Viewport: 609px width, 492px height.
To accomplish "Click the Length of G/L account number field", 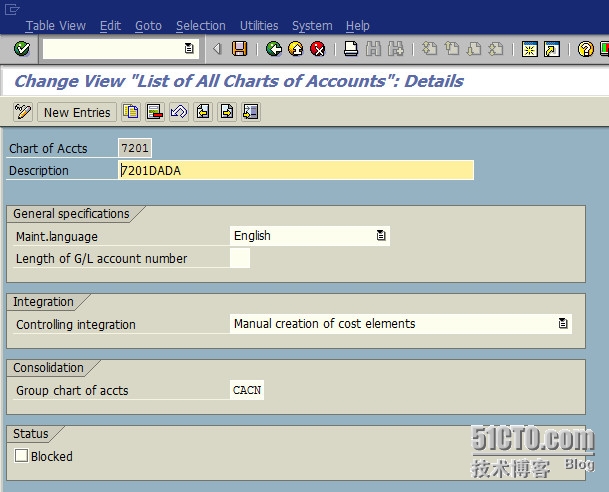I will pyautogui.click(x=240, y=258).
